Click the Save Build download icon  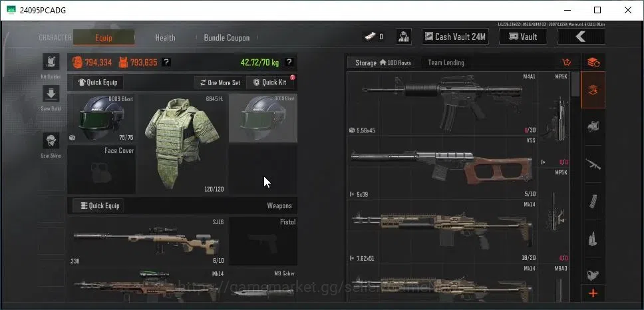pyautogui.click(x=51, y=94)
